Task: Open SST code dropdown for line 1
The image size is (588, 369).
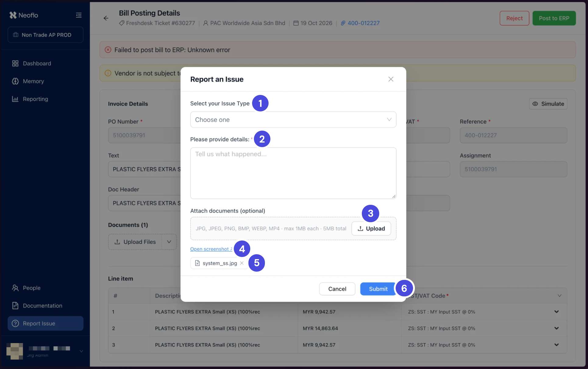Action: pos(556,312)
